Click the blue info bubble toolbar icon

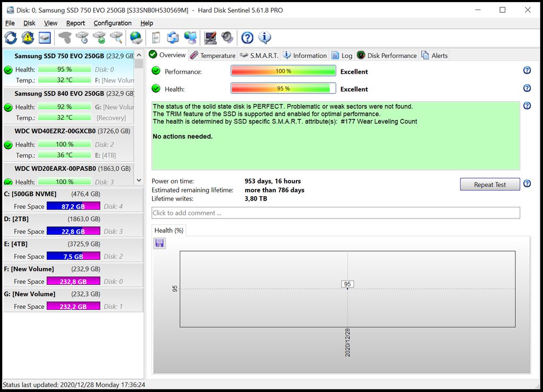tap(265, 38)
